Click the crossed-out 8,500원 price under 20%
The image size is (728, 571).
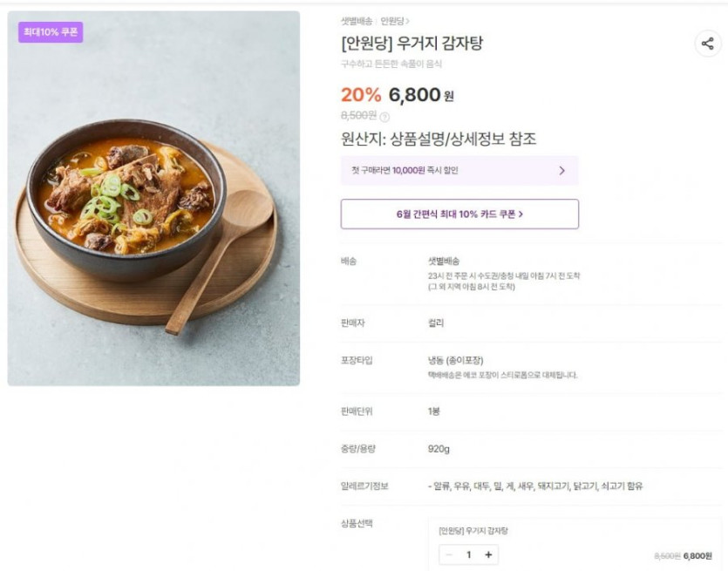pyautogui.click(x=358, y=115)
